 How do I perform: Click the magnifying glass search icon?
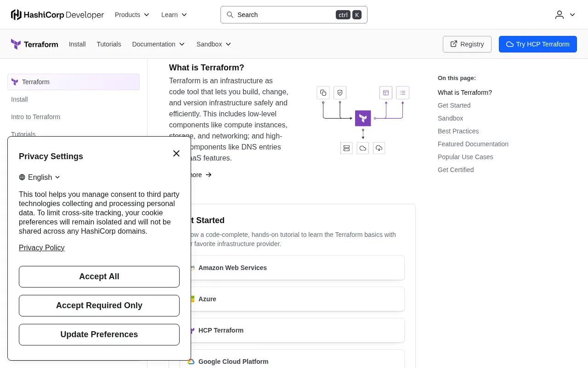230,15
